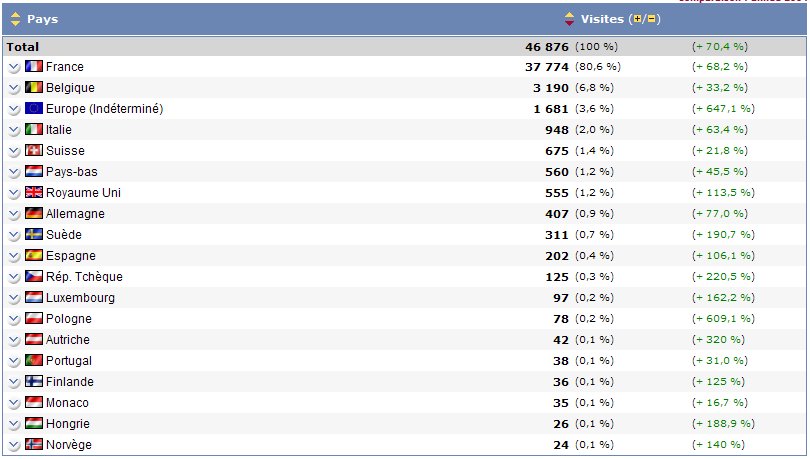
Task: Click the Royaume Uni flag icon
Action: point(34,192)
